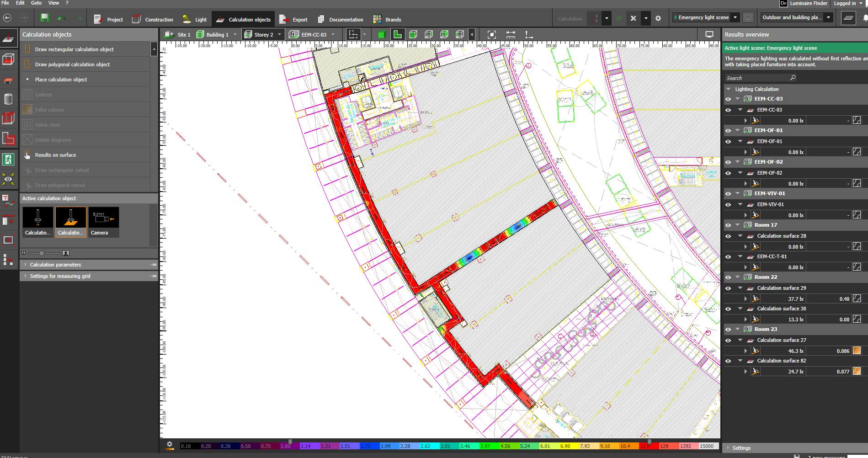This screenshot has height=458, width=868.
Task: Click the measure distance tool icon
Action: click(511, 35)
